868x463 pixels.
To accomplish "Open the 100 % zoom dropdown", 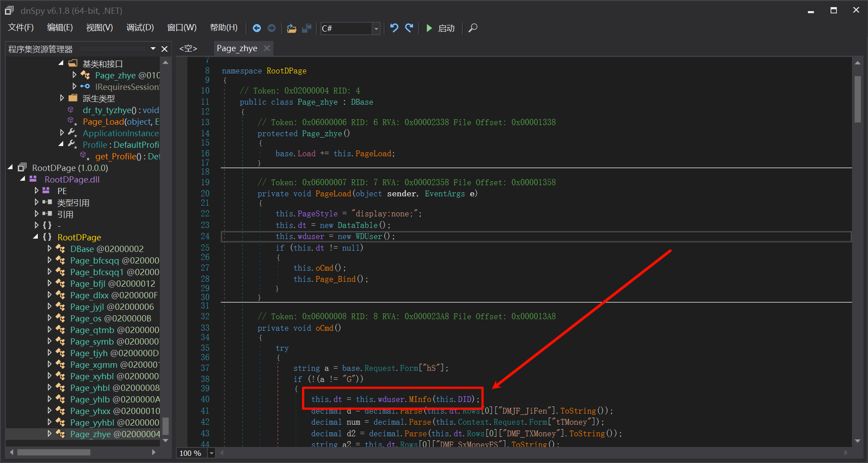I will point(212,453).
